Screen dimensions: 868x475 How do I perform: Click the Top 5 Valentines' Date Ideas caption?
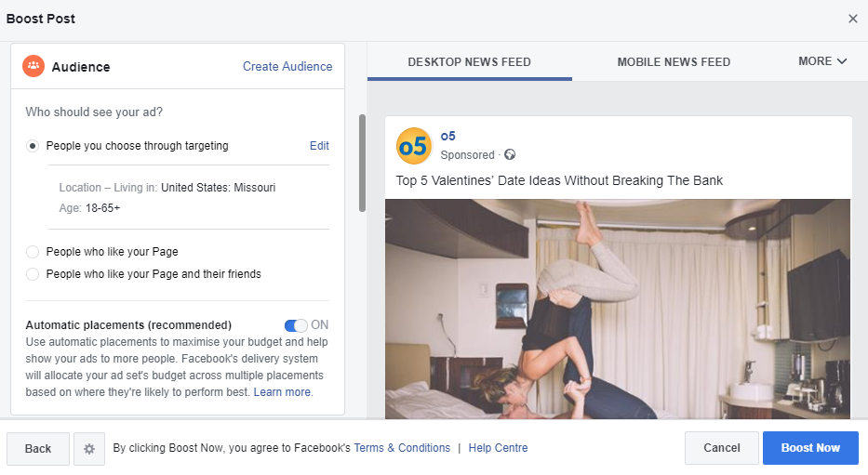click(x=559, y=181)
